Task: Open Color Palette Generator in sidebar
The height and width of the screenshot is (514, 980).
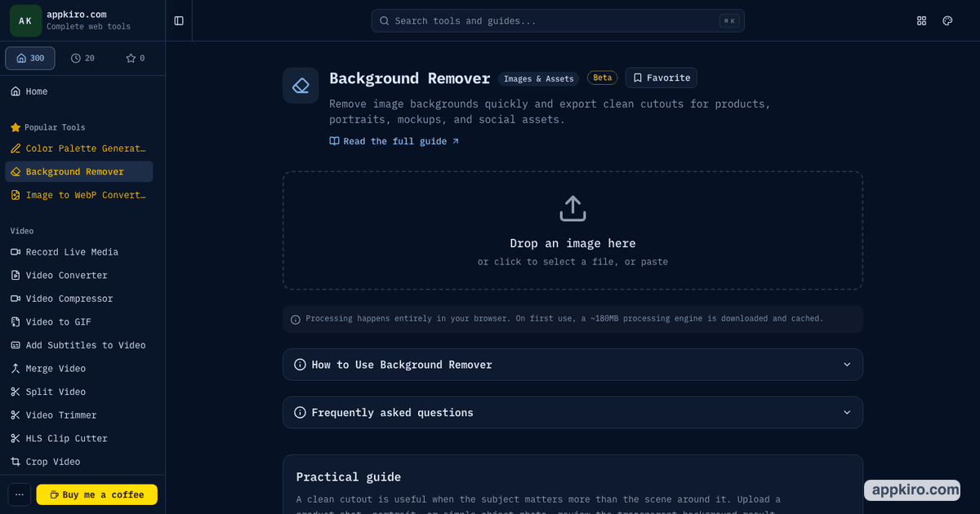Action: (79, 148)
